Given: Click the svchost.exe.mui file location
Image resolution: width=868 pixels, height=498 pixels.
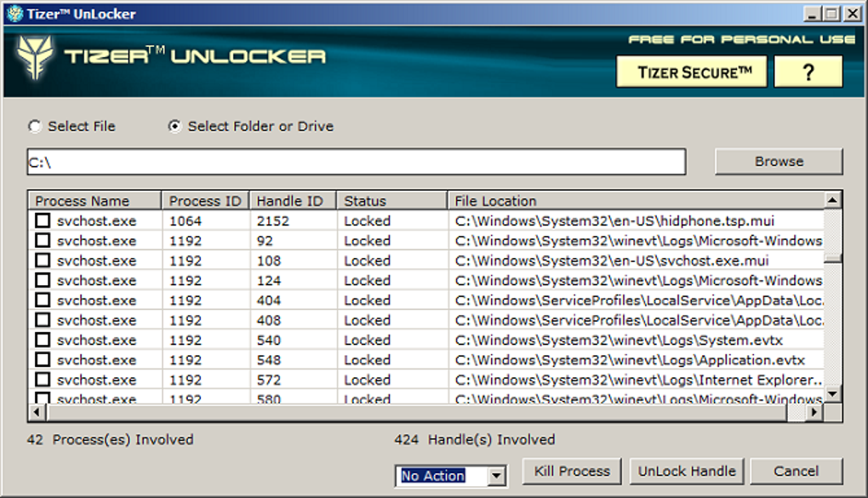Looking at the screenshot, I should pos(612,260).
